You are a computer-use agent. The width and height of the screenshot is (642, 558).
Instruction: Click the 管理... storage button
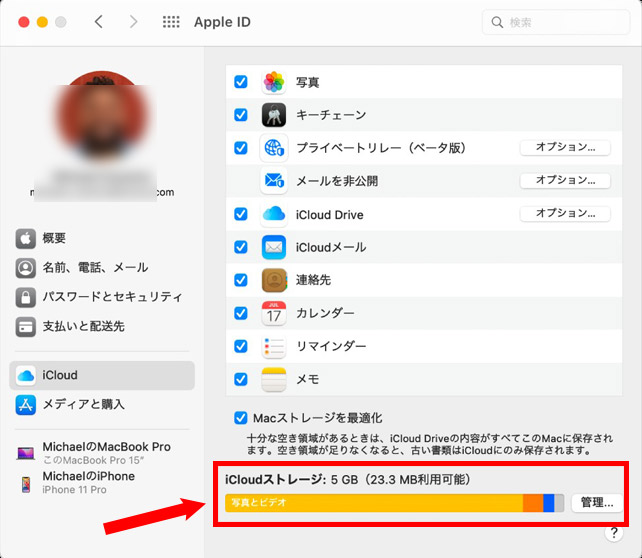click(597, 503)
